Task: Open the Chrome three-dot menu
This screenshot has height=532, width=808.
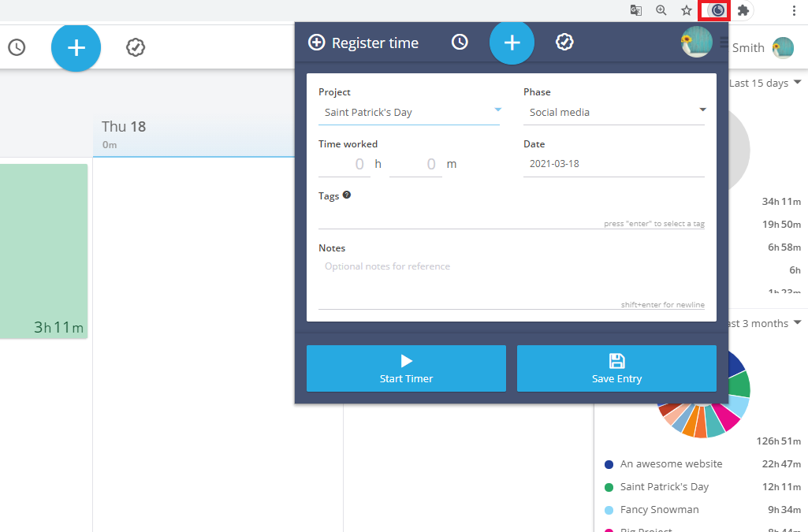Action: tap(793, 10)
